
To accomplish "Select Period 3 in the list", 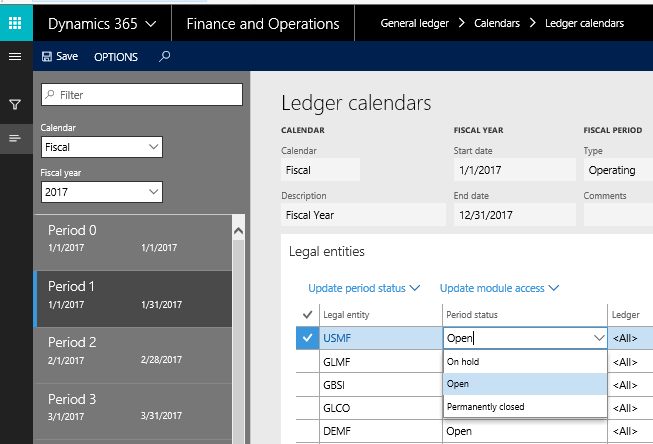I will (133, 412).
